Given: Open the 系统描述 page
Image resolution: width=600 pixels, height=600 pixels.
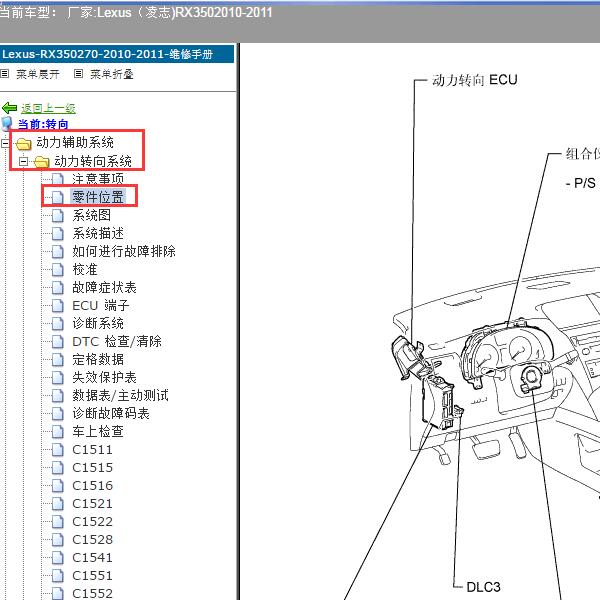Looking at the screenshot, I should tap(98, 233).
